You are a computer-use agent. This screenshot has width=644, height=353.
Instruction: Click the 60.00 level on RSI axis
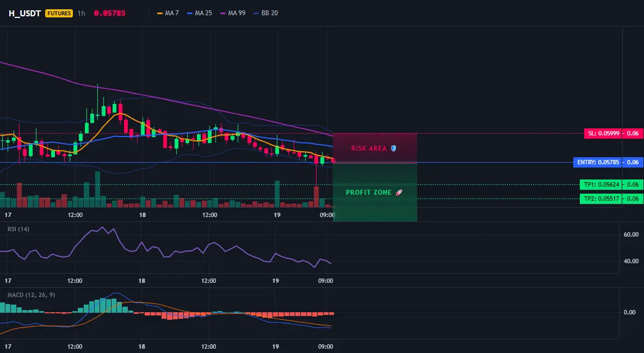tap(631, 234)
